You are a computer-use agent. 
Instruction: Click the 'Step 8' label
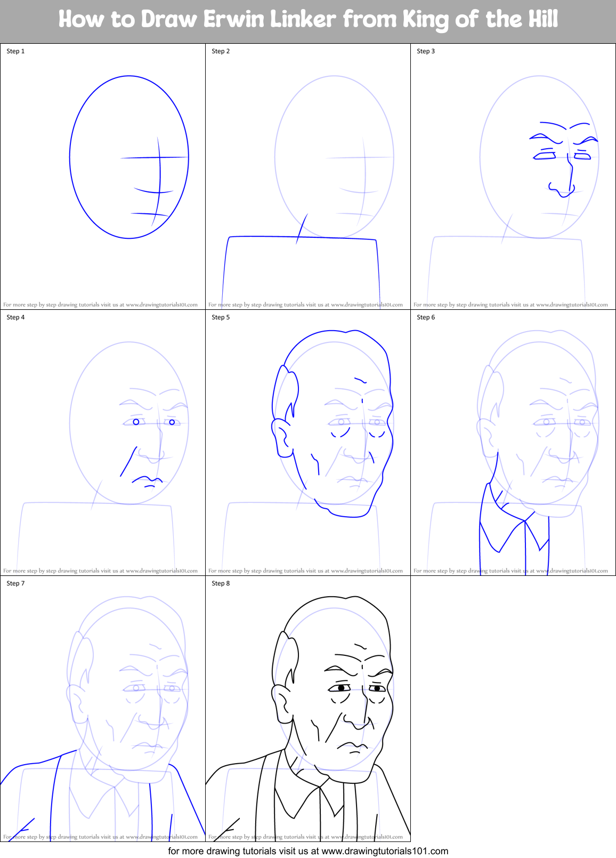pyautogui.click(x=221, y=583)
